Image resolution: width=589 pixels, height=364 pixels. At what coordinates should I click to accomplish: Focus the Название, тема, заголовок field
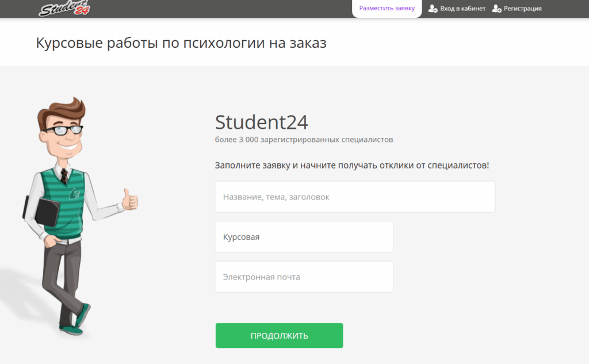pyautogui.click(x=355, y=197)
